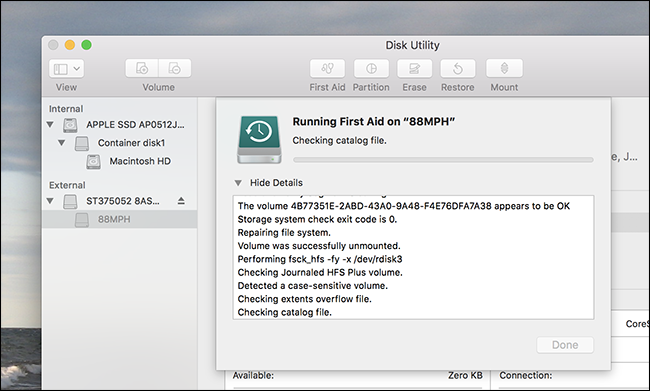
Task: Click the add Volume toolbar icon
Action: tap(142, 68)
